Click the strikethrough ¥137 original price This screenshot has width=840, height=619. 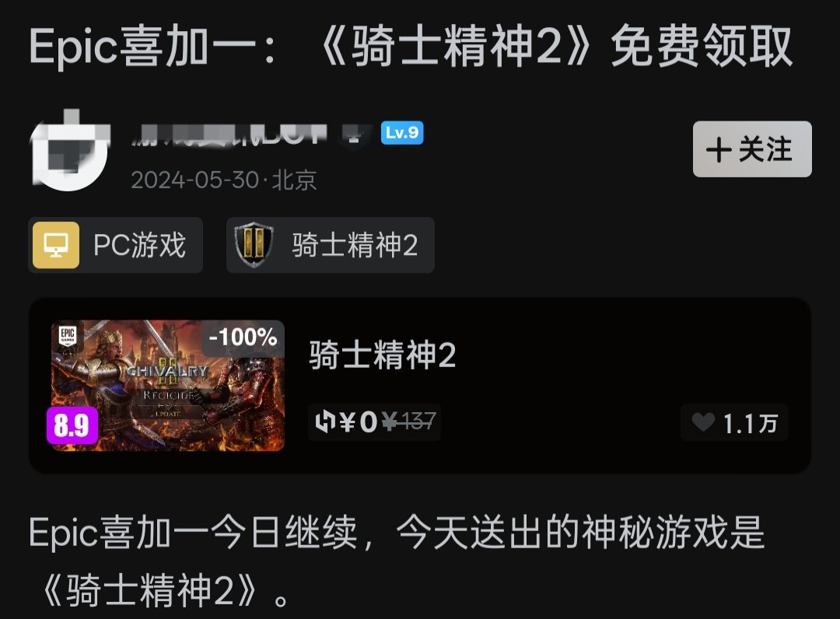[409, 422]
